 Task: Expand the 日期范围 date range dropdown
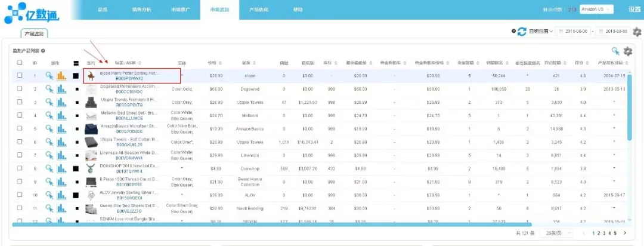(540, 31)
